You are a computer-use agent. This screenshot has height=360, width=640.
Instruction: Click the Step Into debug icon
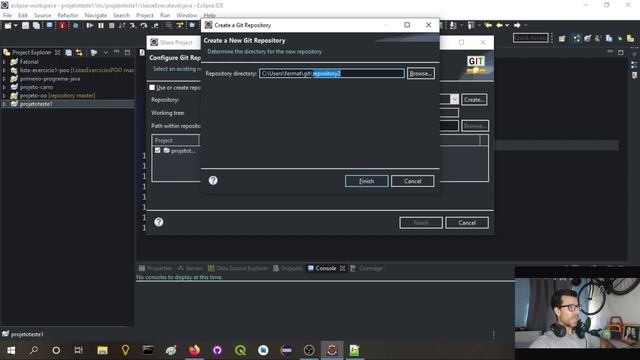pyautogui.click(x=133, y=26)
